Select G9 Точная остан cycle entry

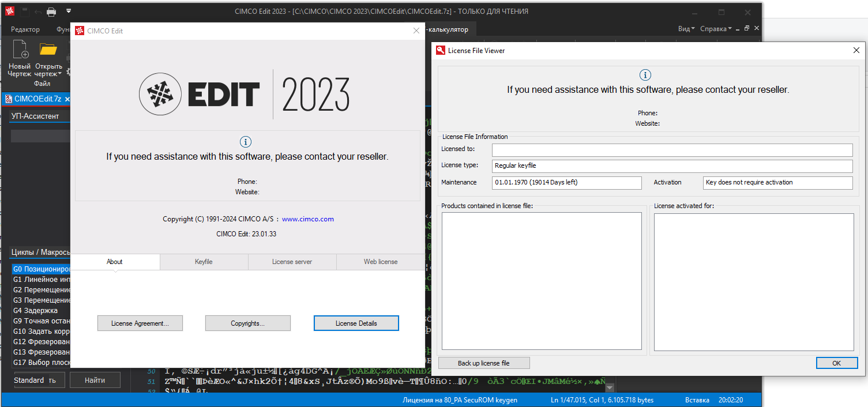(42, 321)
